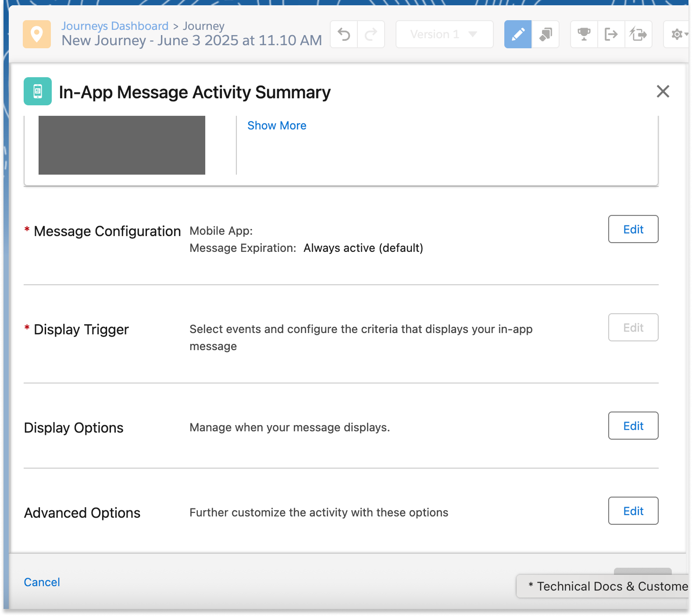Open the Technical Docs & Customer tab
This screenshot has width=692, height=616.
[606, 586]
